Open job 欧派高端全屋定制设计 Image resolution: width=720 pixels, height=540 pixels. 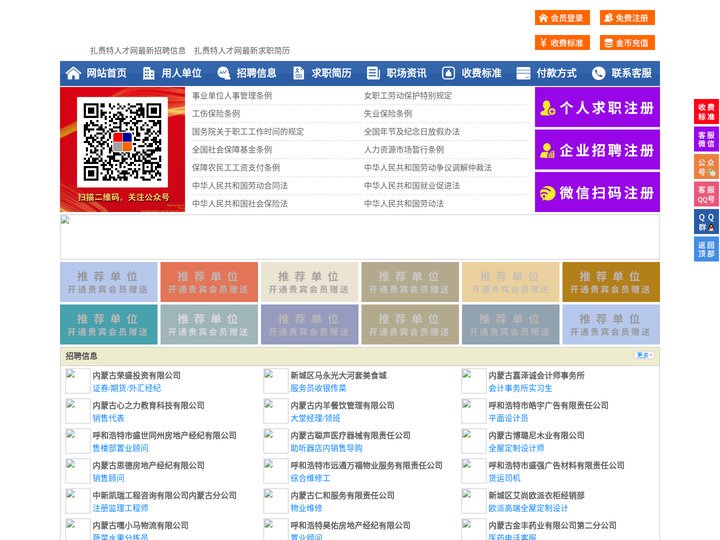pyautogui.click(x=528, y=508)
